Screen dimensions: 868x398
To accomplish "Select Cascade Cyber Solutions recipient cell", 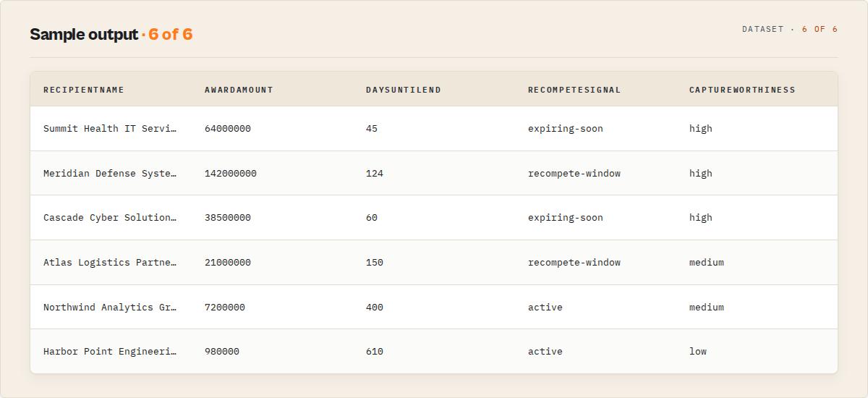I will (110, 218).
